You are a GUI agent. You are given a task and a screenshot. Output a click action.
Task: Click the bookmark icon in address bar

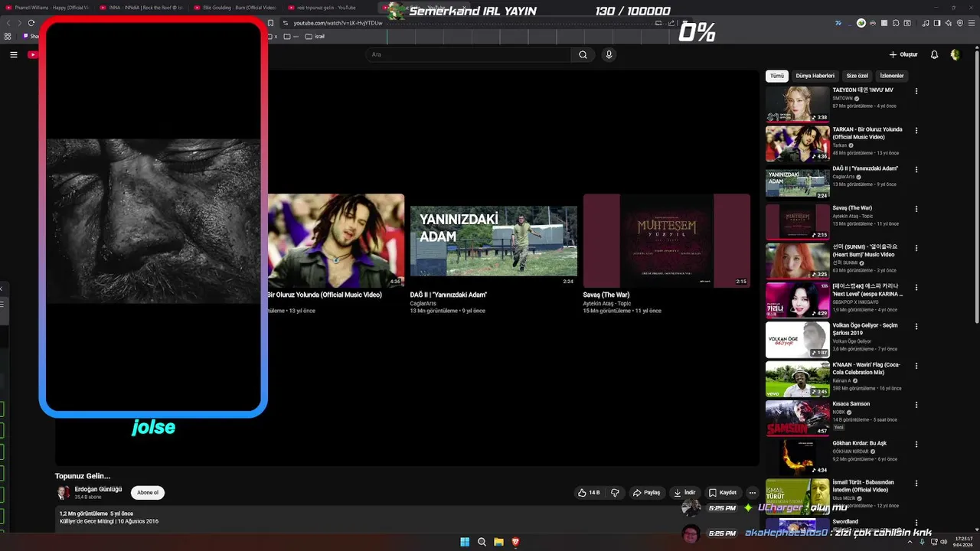pyautogui.click(x=270, y=23)
